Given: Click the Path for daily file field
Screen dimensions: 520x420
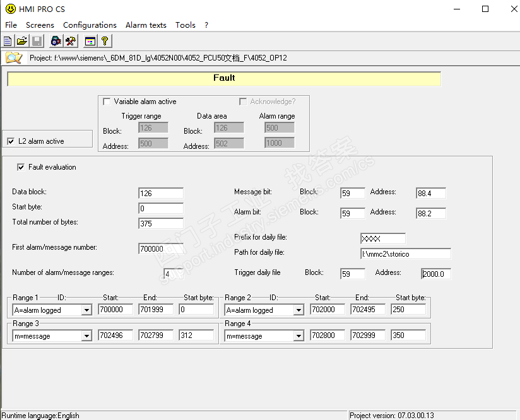Looking at the screenshot, I should point(405,254).
